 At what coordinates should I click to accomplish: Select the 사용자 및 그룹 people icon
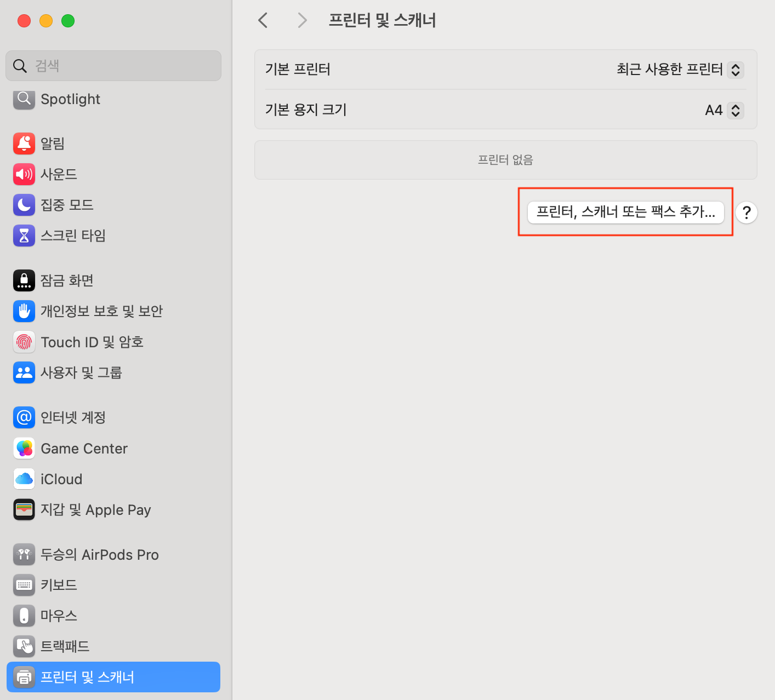click(24, 372)
